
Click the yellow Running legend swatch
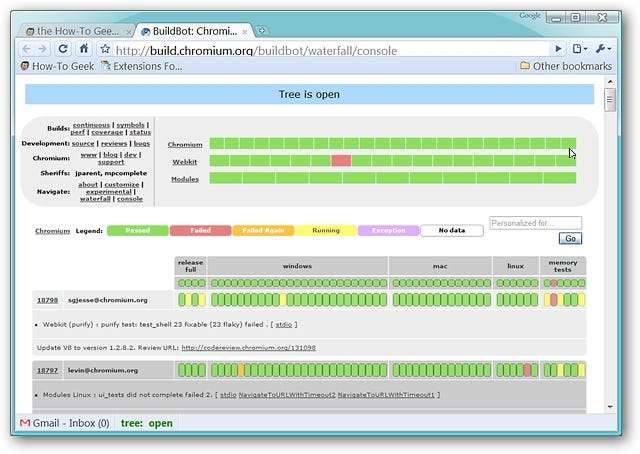point(326,231)
